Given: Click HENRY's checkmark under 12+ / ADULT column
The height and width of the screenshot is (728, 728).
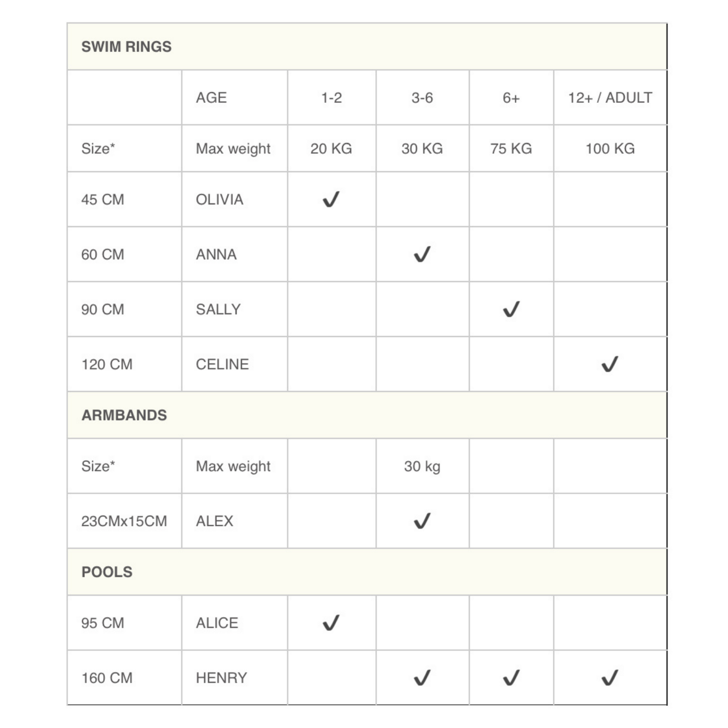Looking at the screenshot, I should coord(610,678).
